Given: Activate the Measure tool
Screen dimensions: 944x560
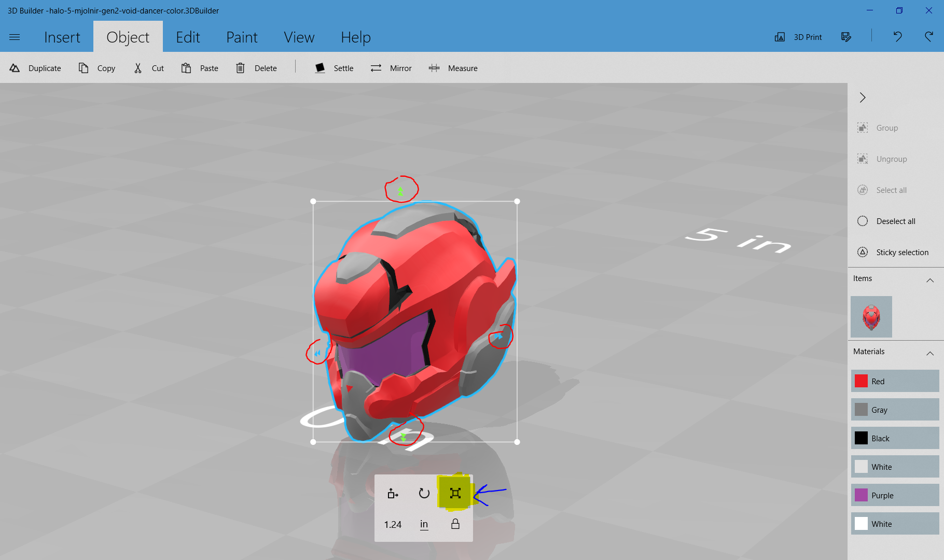Looking at the screenshot, I should (453, 68).
